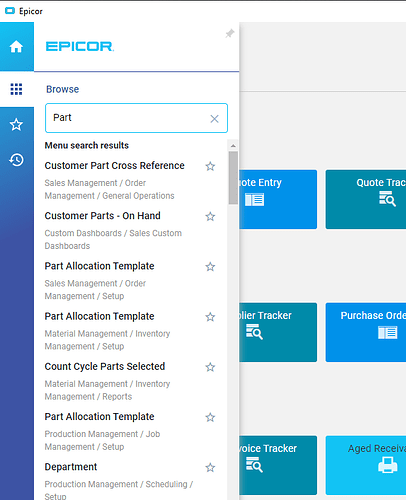Toggle favorite star for Customer Parts - On Hand
This screenshot has width=406, height=500.
[210, 216]
